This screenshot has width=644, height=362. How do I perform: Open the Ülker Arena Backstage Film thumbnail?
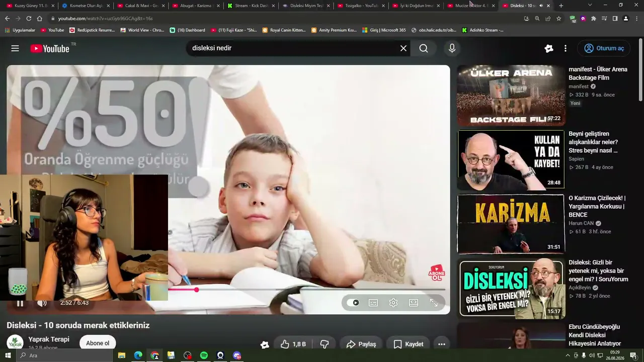pos(511,95)
